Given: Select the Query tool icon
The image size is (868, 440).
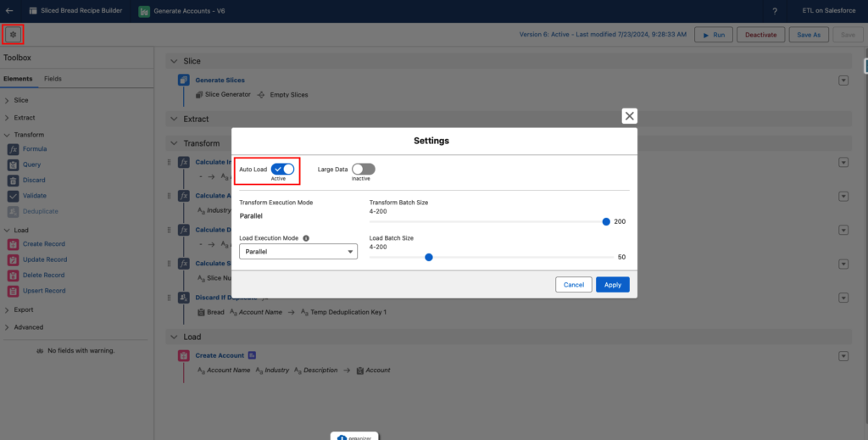Looking at the screenshot, I should 14,164.
